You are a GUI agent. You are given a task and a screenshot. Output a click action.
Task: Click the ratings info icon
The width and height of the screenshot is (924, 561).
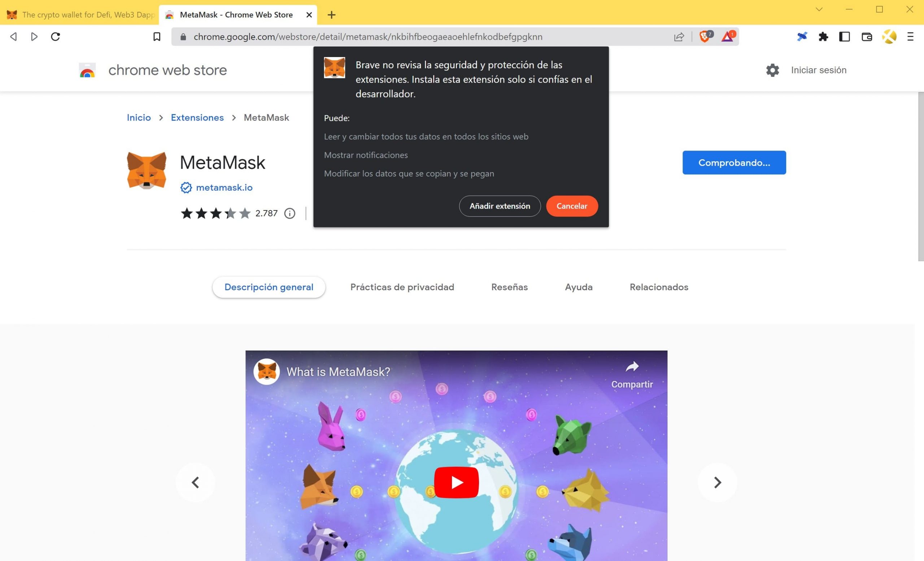click(x=289, y=213)
